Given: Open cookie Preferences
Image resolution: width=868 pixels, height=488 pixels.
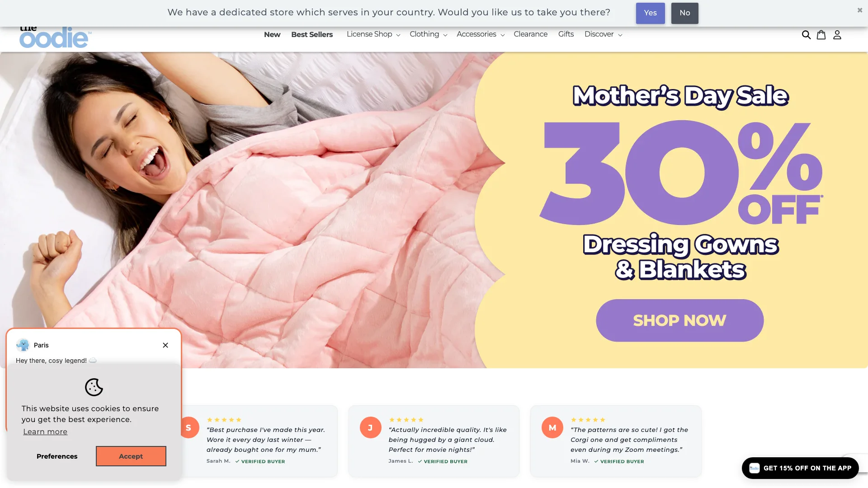Looking at the screenshot, I should coord(57,456).
